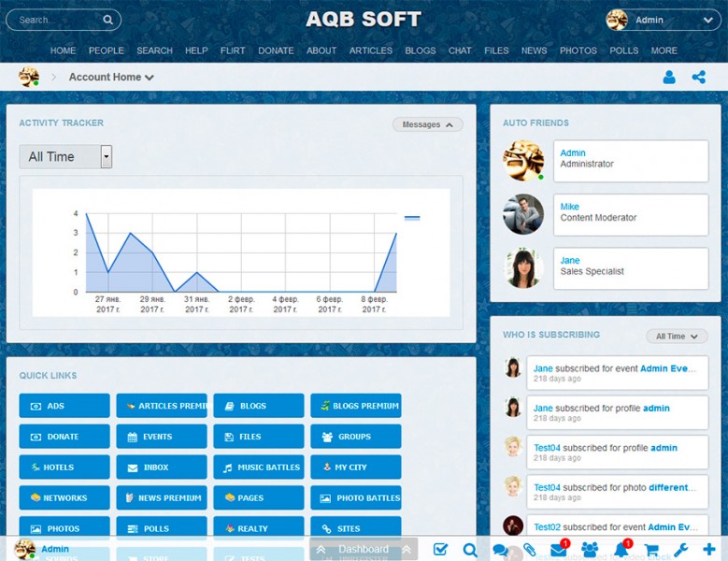Open the All Time period select box

coord(65,156)
